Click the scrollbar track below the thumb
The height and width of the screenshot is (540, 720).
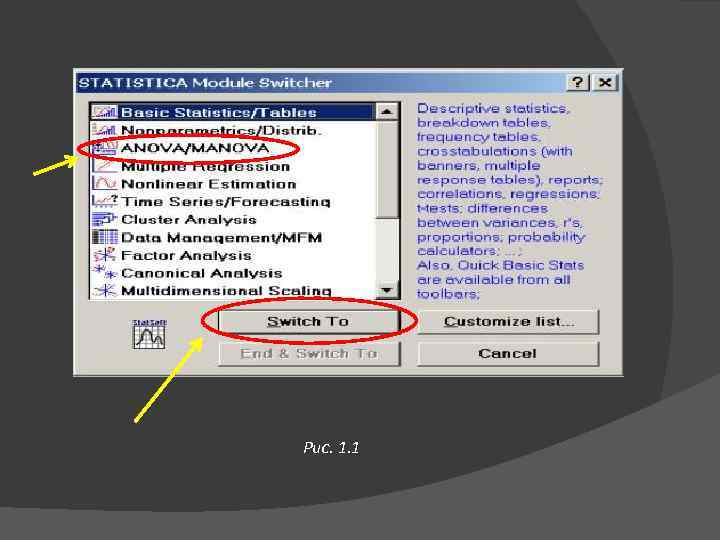(x=387, y=249)
